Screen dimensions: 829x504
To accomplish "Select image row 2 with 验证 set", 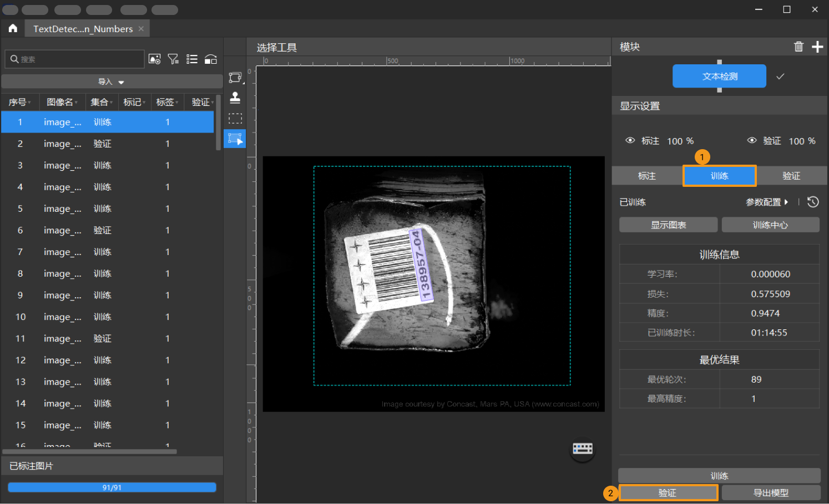I will coord(108,144).
